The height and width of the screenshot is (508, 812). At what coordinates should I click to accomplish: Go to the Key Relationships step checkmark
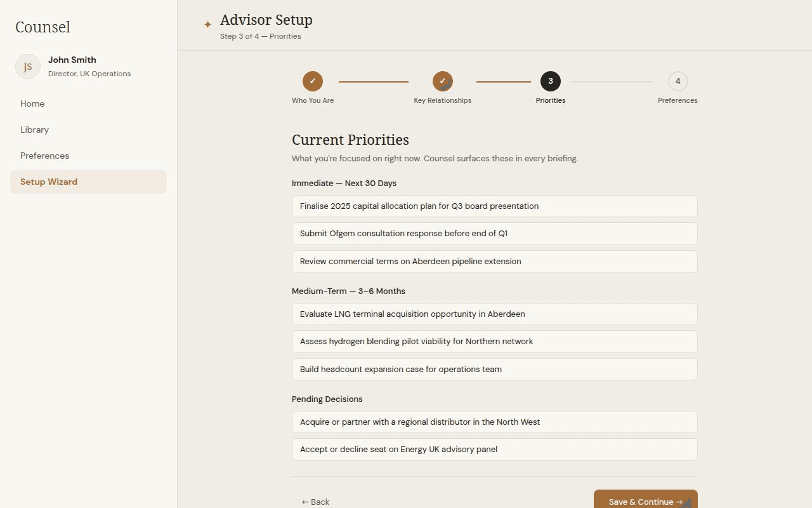pos(443,81)
